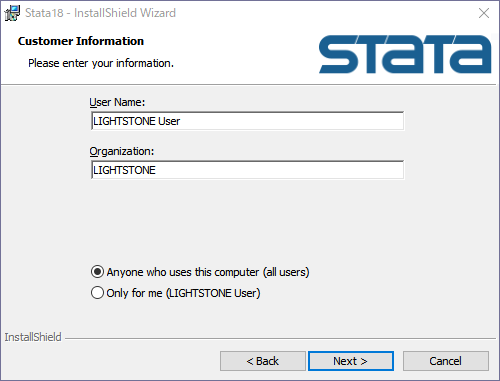Click the 'InstallShield' footer label
The image size is (500, 381).
33,337
